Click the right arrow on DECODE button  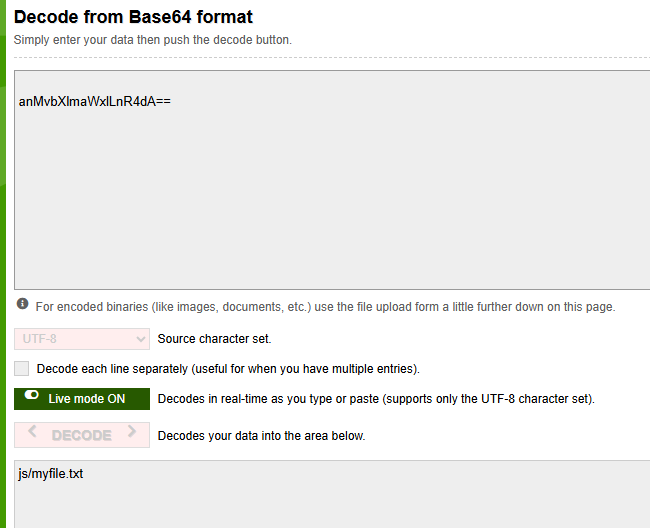point(132,431)
